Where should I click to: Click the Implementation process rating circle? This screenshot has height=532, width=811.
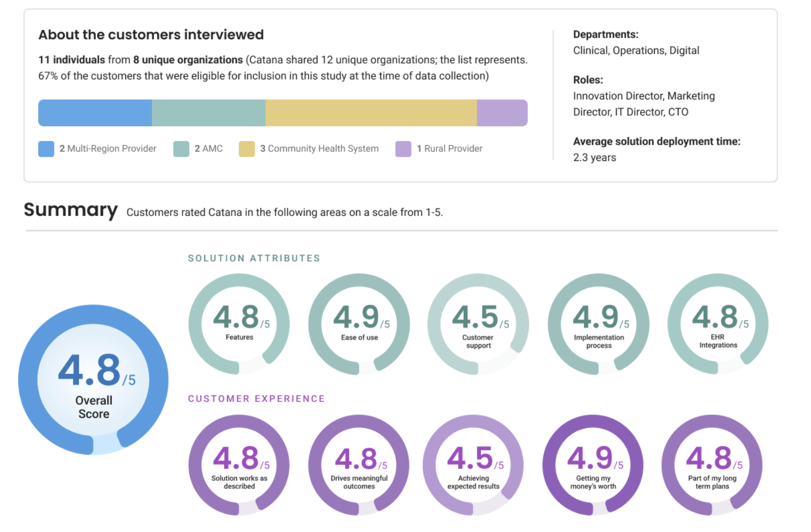(x=598, y=324)
